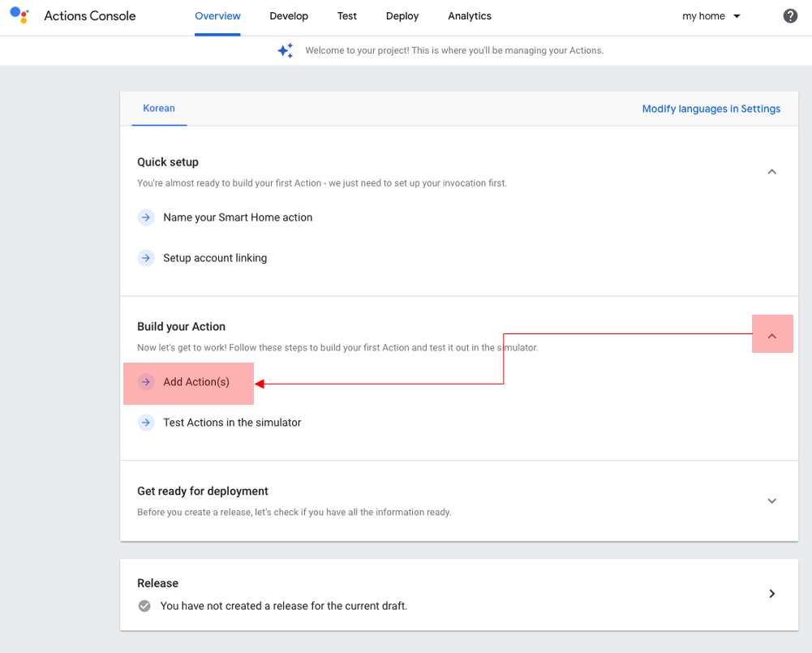
Task: Select the Korean language tab
Action: pos(159,109)
